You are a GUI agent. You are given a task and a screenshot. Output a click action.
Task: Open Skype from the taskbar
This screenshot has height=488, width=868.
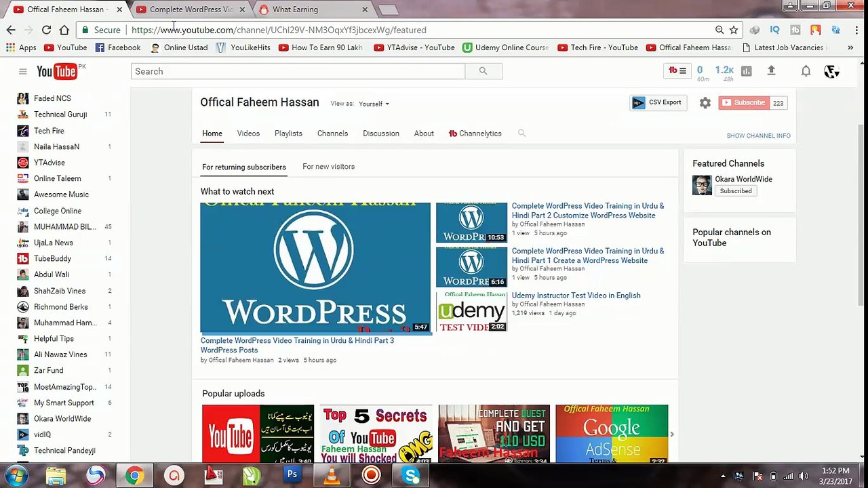[x=411, y=476]
